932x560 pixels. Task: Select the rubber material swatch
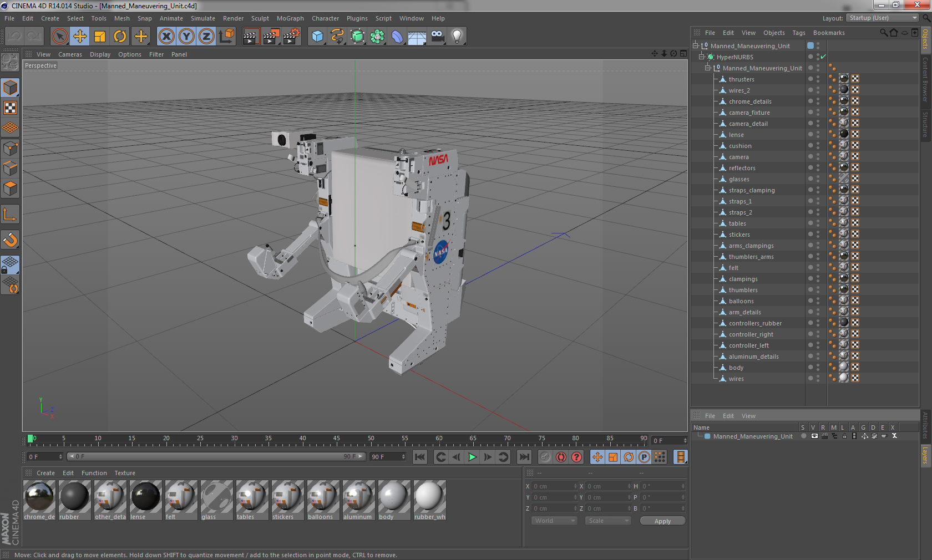(75, 500)
